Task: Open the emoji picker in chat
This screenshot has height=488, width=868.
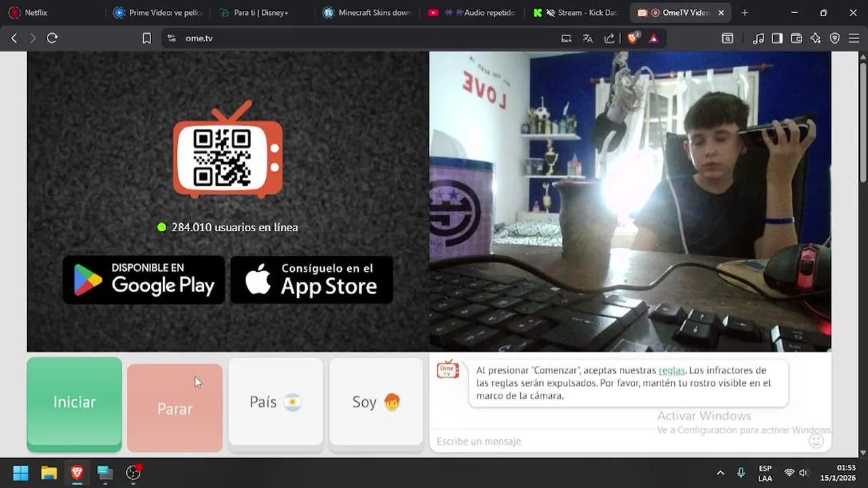Action: click(816, 441)
